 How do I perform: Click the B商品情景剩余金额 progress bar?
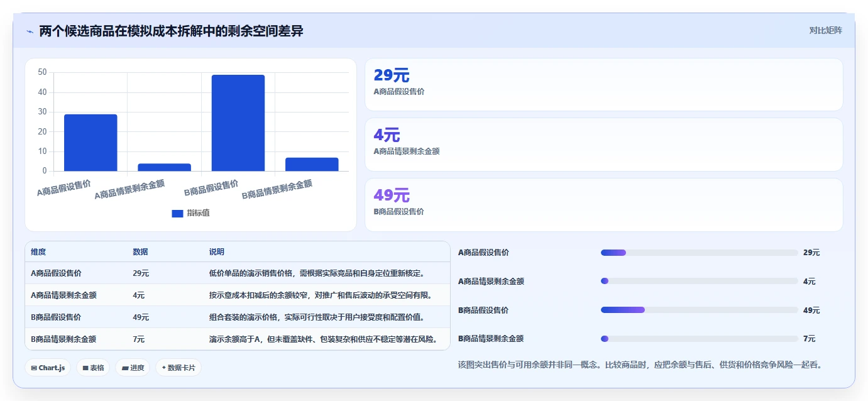(700, 339)
